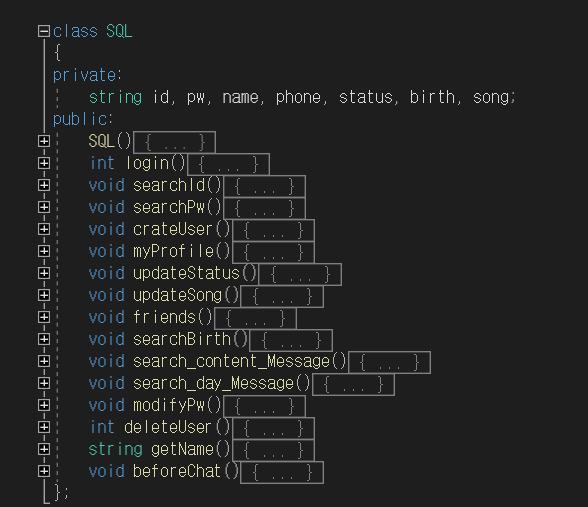Expand the login() function fold
The image size is (588, 507).
pyautogui.click(x=44, y=163)
